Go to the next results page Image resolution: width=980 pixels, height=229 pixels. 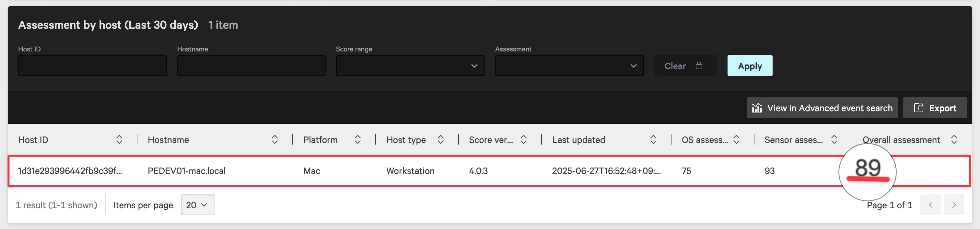click(953, 205)
